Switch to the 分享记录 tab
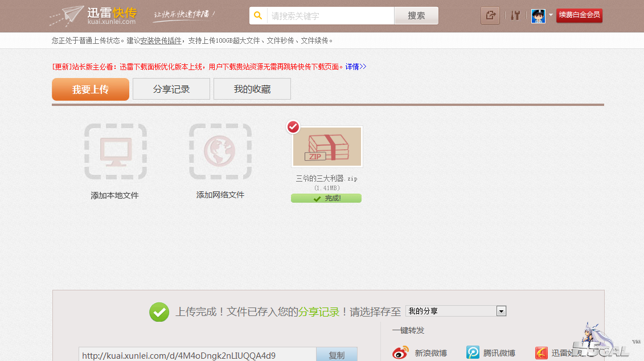 [x=171, y=89]
